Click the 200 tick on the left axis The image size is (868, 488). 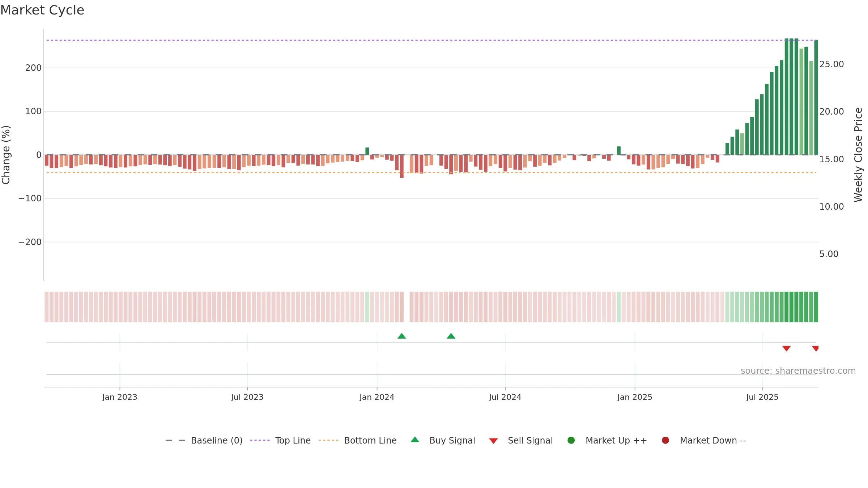[x=33, y=68]
